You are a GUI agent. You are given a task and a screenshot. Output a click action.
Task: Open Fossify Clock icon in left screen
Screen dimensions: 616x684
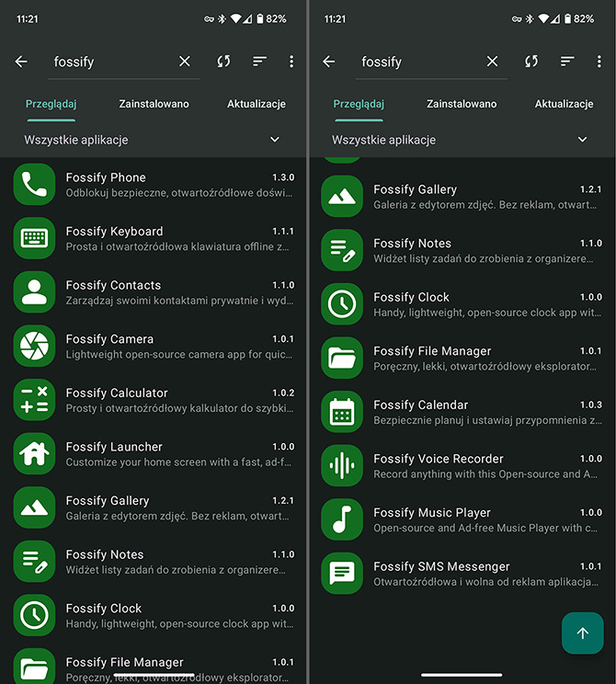tap(34, 615)
